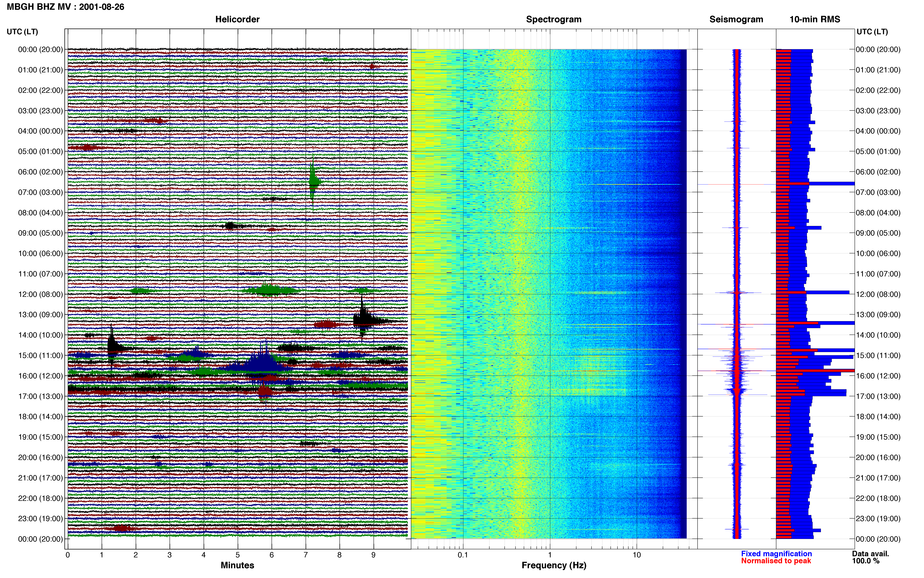Click the right '10:00 (06:00)' time label
Viewport: 924px width, 578px height.
[x=878, y=253]
